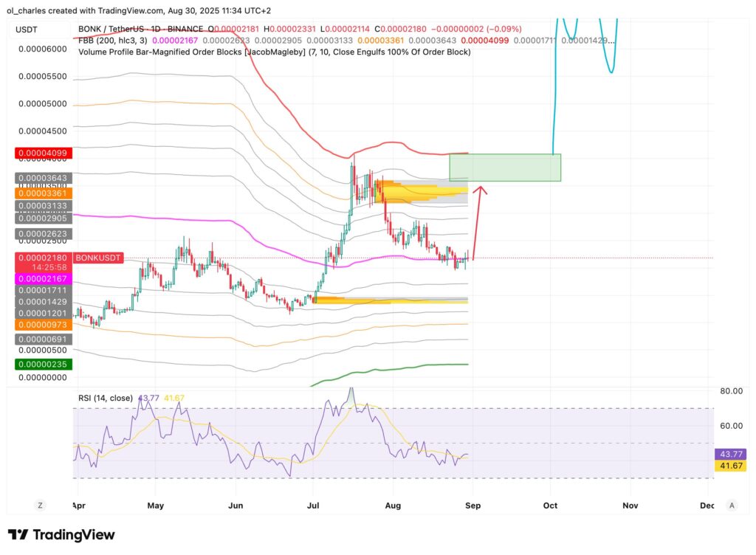This screenshot has width=756, height=555.
Task: Click the red upward arrow drawing
Action: click(x=476, y=221)
